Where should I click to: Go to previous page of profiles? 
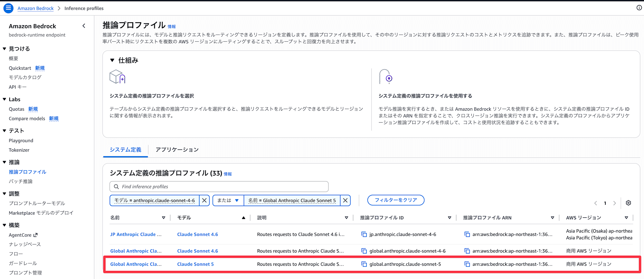click(x=596, y=203)
